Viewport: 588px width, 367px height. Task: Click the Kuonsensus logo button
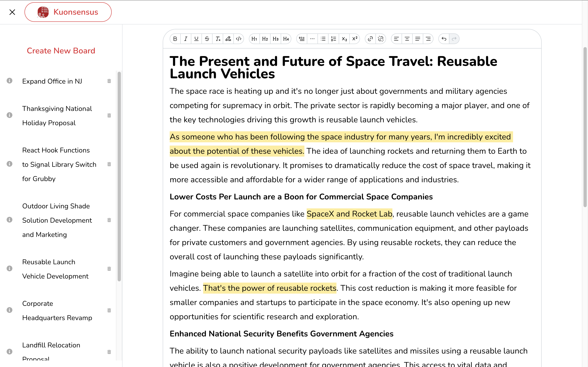tap(68, 12)
